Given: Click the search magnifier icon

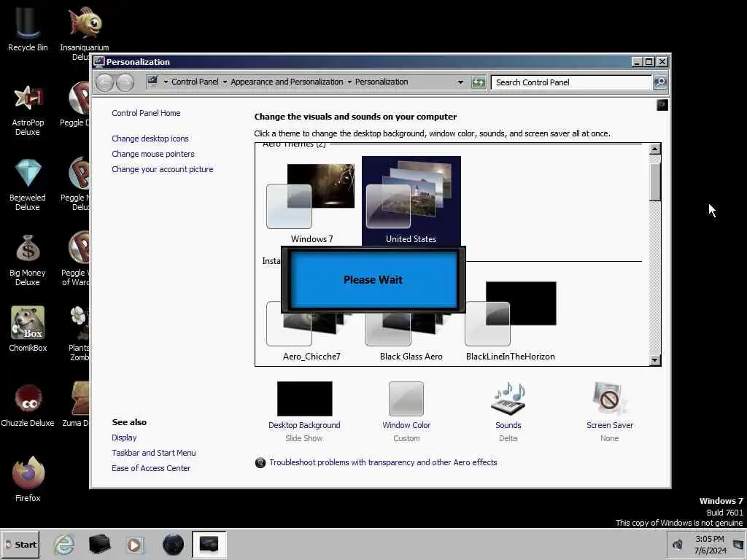Looking at the screenshot, I should coord(660,82).
